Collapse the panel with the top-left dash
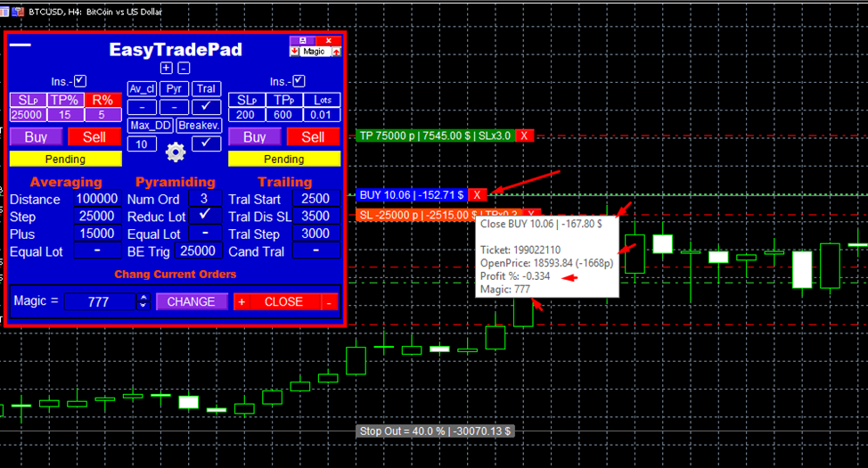Image resolution: width=868 pixels, height=468 pixels. point(20,45)
